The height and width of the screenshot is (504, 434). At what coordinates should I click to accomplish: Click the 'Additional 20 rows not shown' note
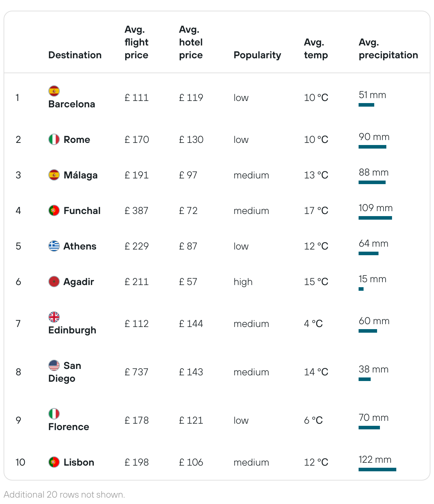(x=64, y=494)
